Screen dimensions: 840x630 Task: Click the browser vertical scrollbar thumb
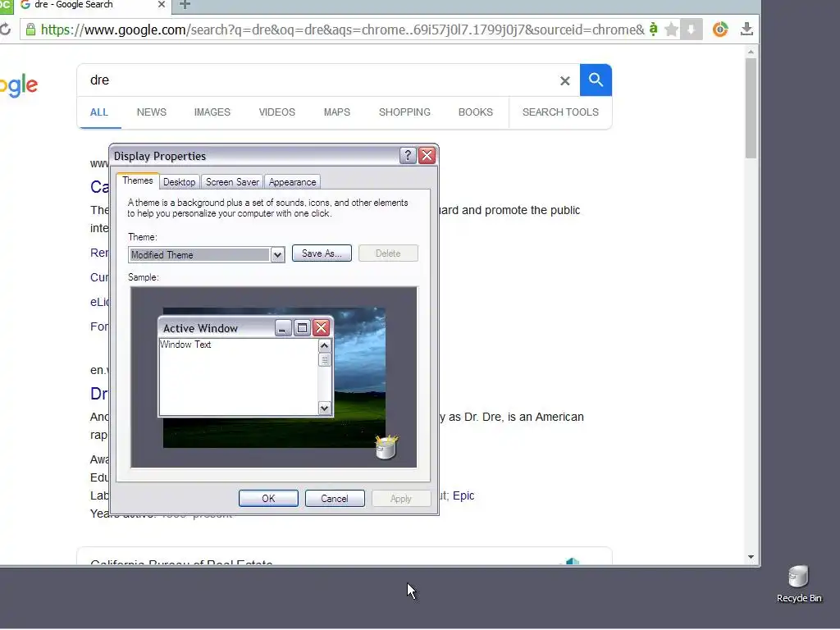(x=751, y=108)
